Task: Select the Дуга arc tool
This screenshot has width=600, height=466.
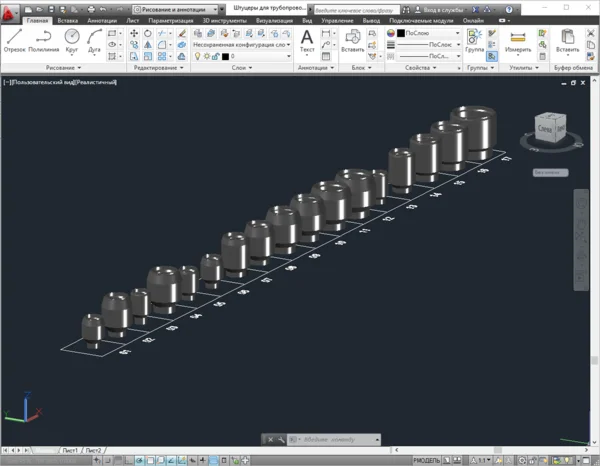Action: point(94,41)
